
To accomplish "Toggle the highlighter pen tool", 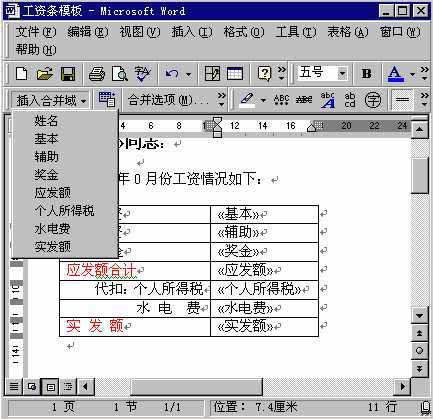I will [247, 100].
